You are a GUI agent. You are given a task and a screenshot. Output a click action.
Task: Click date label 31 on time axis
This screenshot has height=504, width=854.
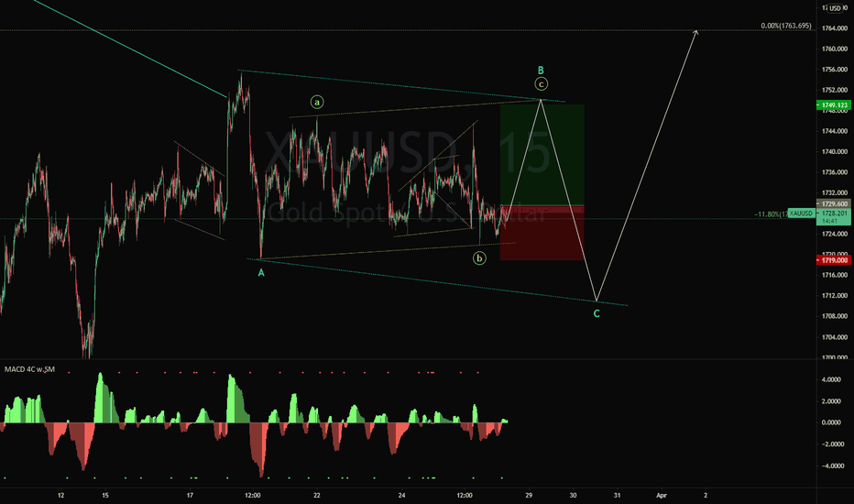(617, 496)
